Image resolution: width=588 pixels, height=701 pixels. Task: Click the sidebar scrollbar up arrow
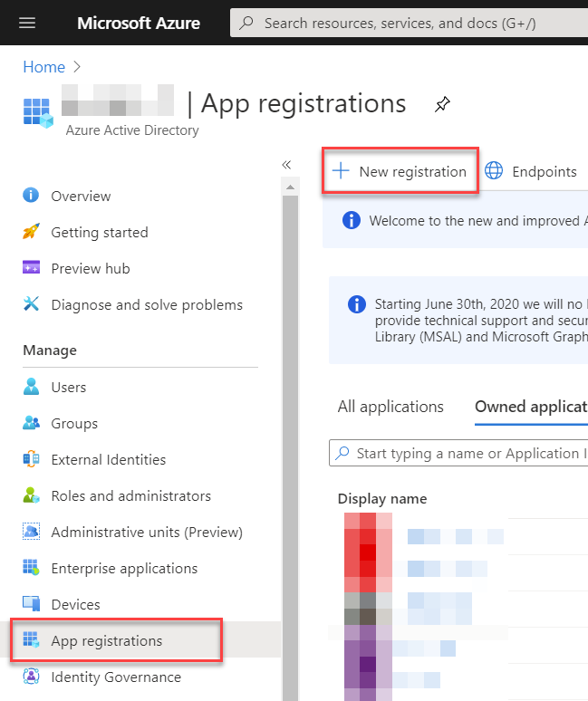(290, 187)
